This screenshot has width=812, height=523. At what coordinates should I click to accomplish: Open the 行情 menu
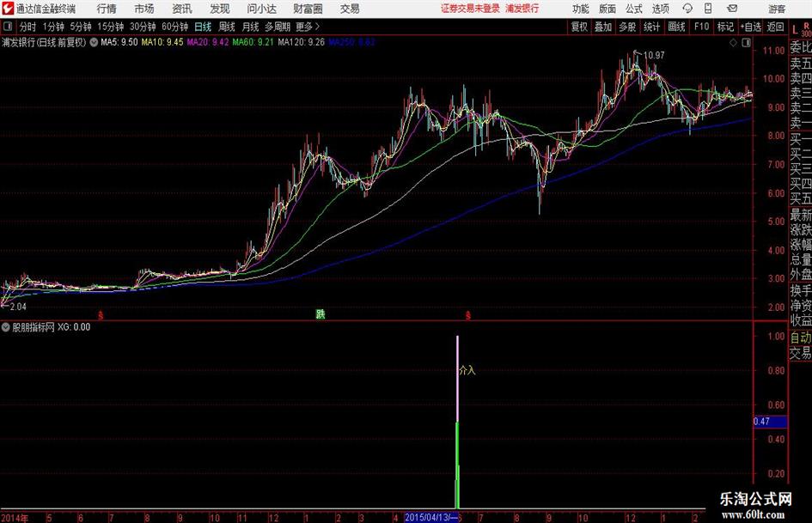coord(107,9)
